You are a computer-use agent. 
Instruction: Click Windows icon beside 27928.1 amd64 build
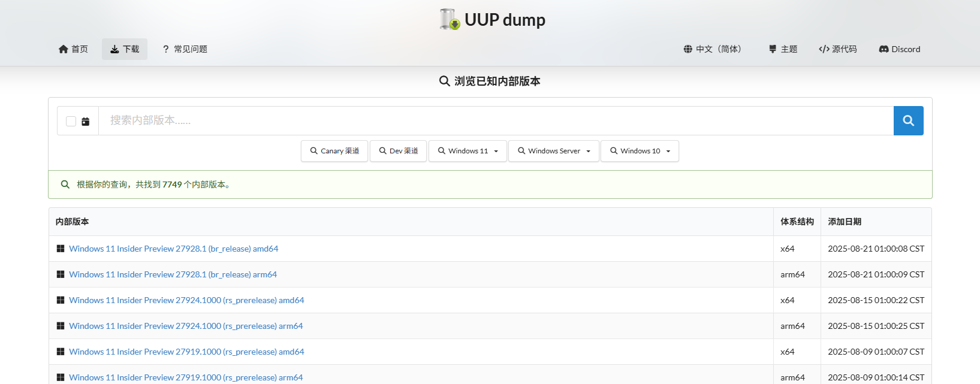(x=61, y=249)
